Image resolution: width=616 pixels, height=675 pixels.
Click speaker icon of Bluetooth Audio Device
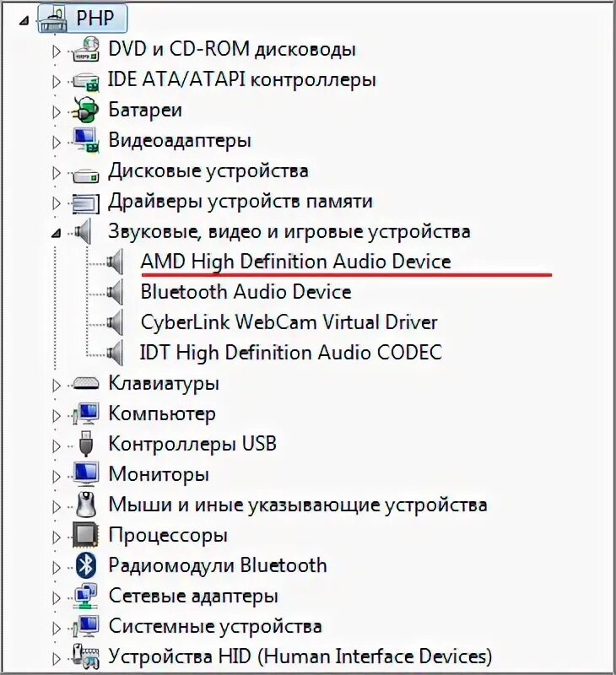pyautogui.click(x=117, y=292)
